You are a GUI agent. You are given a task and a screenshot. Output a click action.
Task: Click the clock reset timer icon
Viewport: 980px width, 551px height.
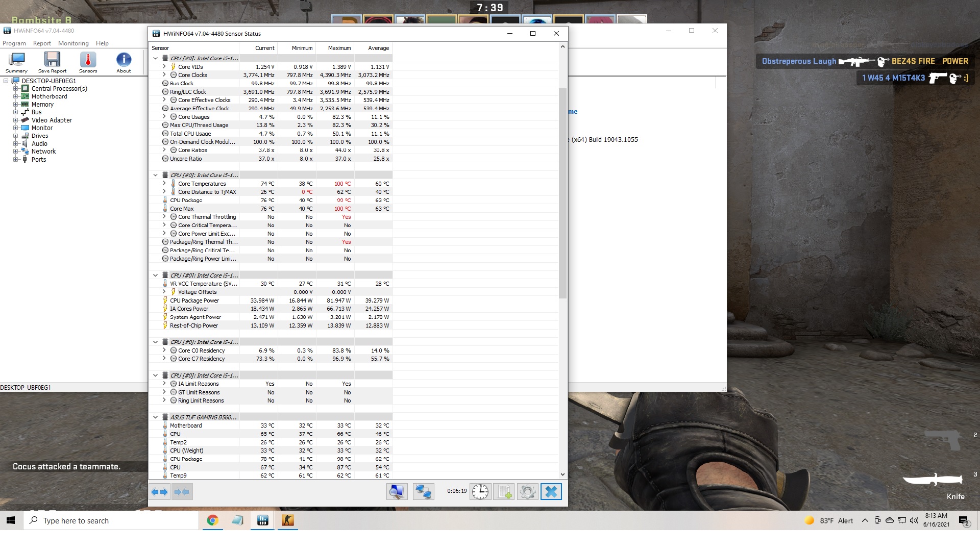[480, 492]
